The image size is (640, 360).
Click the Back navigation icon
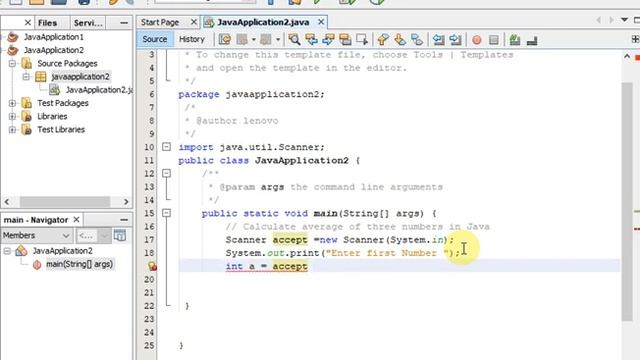[242, 40]
